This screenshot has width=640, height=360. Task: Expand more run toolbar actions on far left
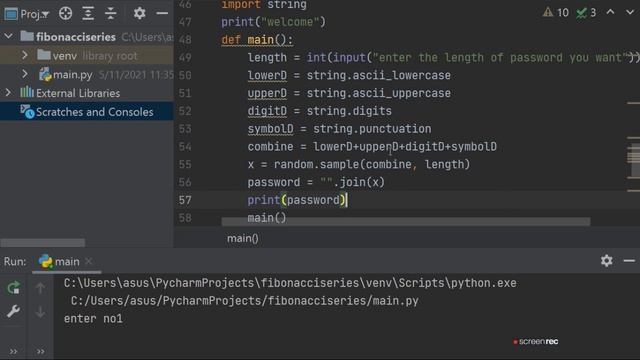pos(13,351)
